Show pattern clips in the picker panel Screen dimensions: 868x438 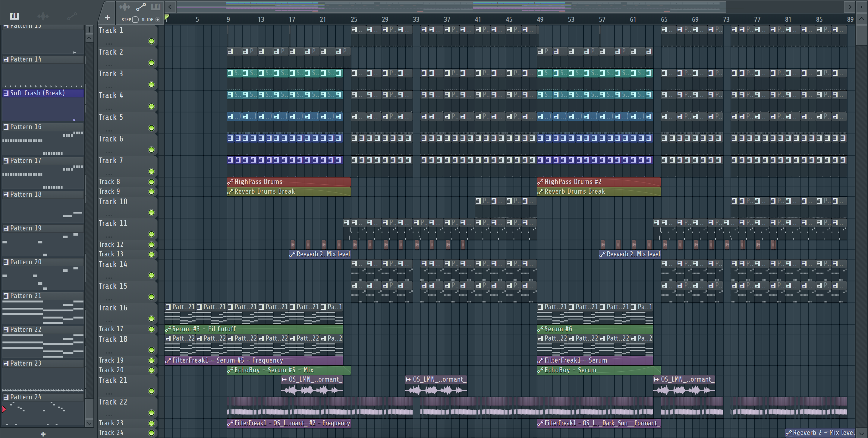point(14,16)
